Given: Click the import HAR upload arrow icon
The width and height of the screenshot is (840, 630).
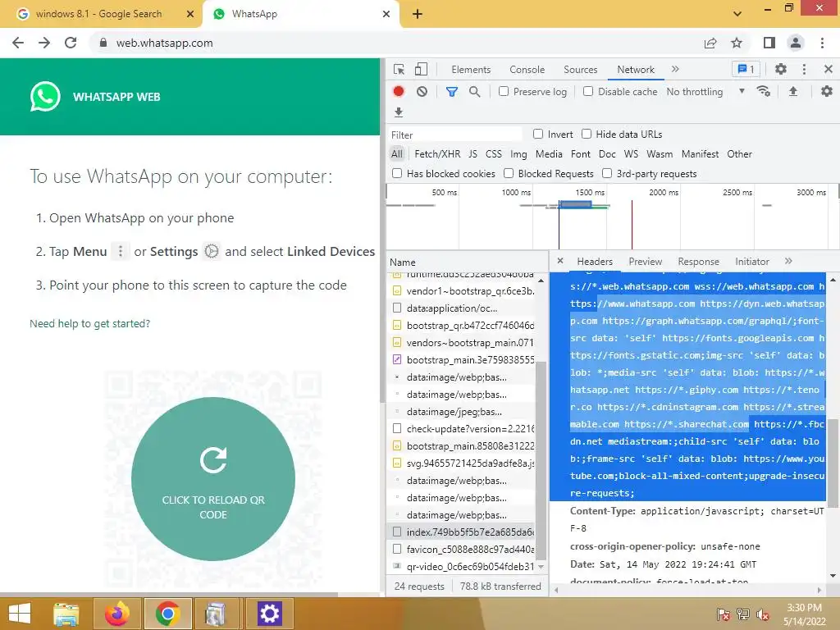Looking at the screenshot, I should click(x=793, y=92).
